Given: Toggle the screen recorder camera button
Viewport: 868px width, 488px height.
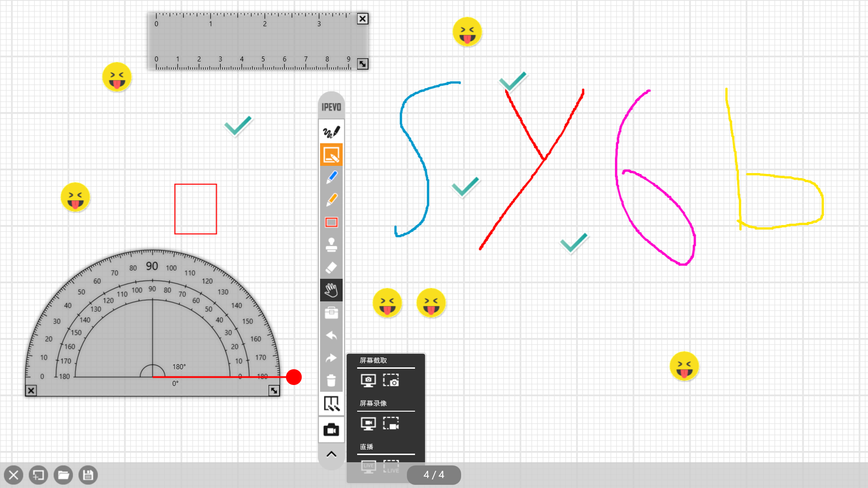Looking at the screenshot, I should (331, 430).
